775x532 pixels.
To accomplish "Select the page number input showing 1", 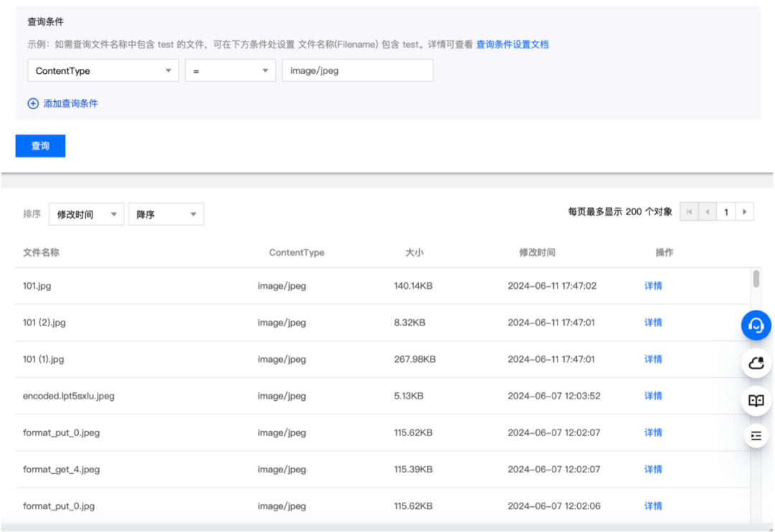I will point(725,212).
